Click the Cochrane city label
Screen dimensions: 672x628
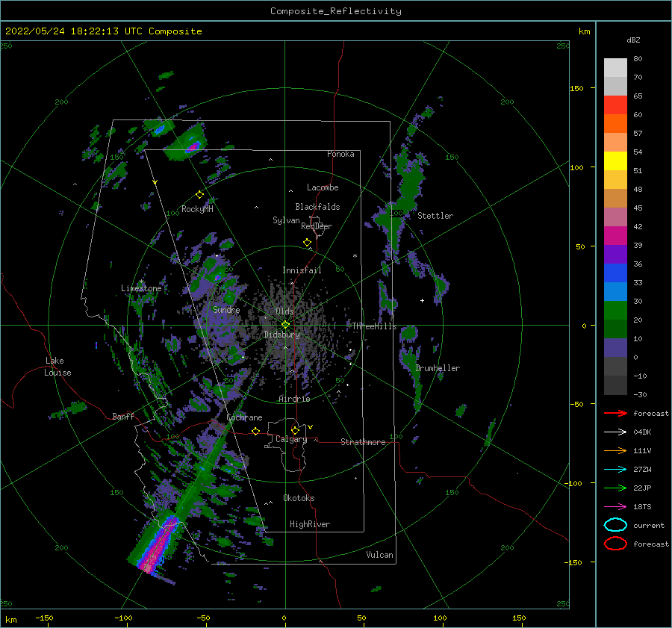[244, 417]
